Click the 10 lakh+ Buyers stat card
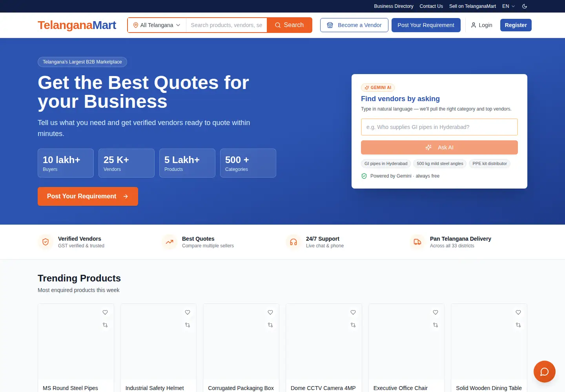The width and height of the screenshot is (565, 392). pos(66,163)
